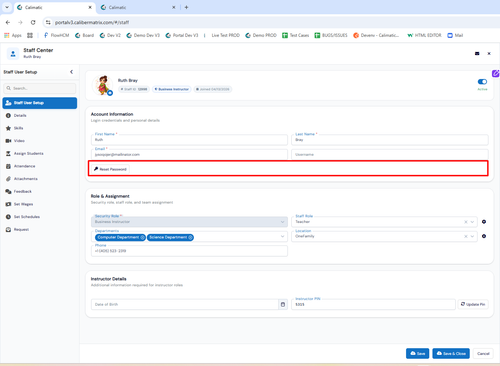Open the Location dropdown arrow
This screenshot has height=366, width=500.
(472, 236)
